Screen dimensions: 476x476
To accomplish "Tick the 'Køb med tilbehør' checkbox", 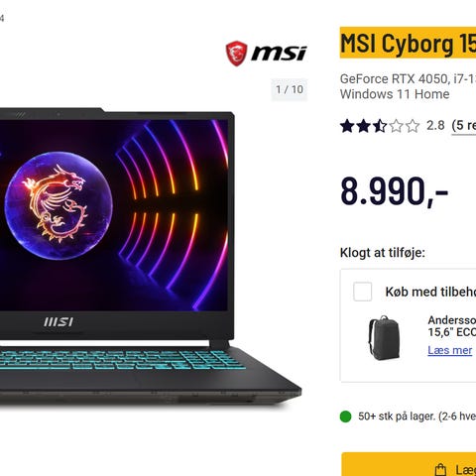I will [x=362, y=292].
